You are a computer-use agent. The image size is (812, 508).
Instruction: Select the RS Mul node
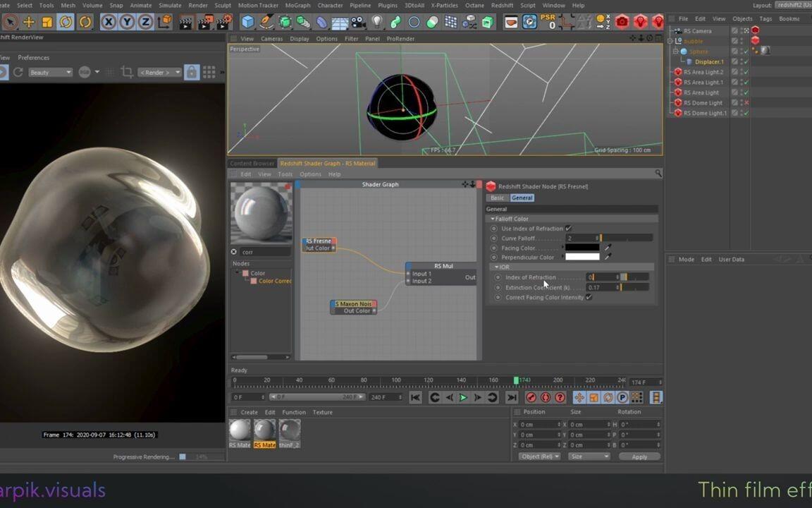(x=441, y=273)
